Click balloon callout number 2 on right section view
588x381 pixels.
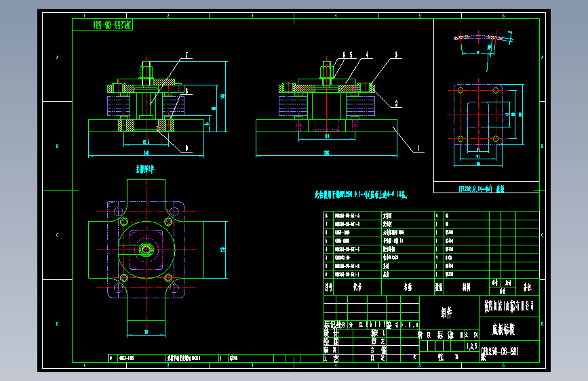click(396, 104)
